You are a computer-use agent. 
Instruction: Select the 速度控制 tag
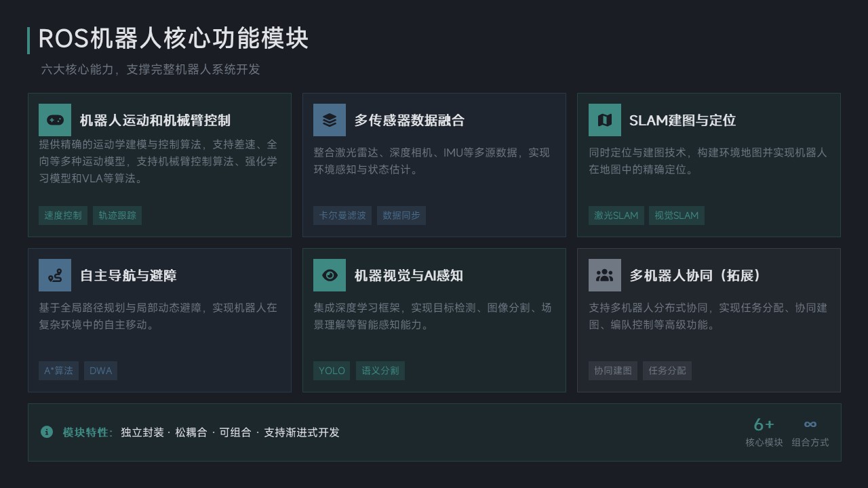tap(63, 216)
